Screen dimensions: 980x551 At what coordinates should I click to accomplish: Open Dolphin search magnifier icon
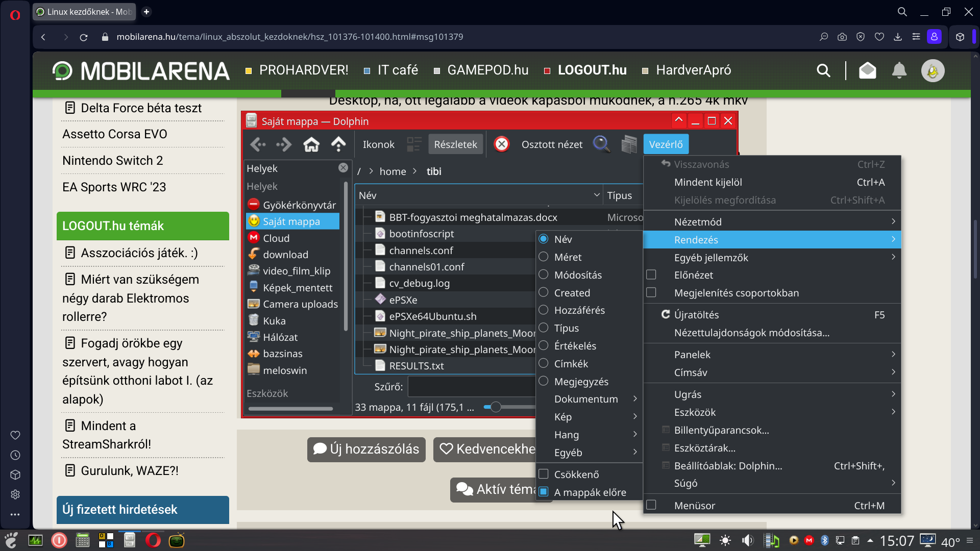(602, 144)
